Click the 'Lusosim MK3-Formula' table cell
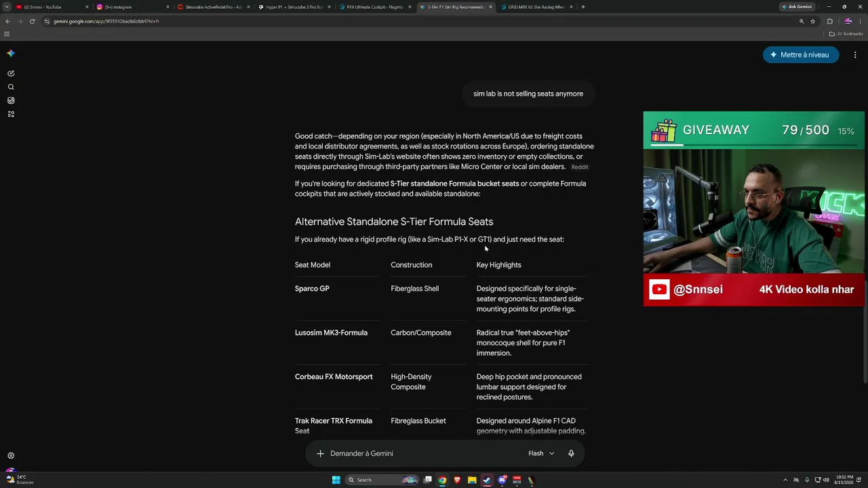Image resolution: width=868 pixels, height=488 pixels. tap(331, 333)
